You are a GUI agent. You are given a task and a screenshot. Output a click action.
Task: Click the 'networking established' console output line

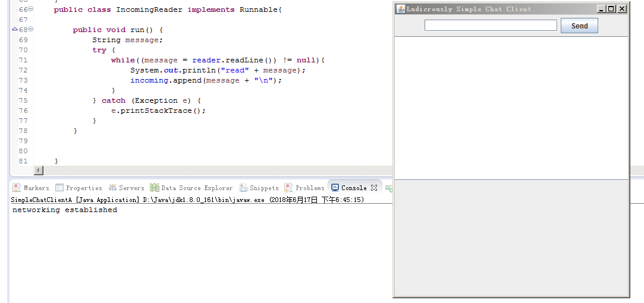pos(65,210)
